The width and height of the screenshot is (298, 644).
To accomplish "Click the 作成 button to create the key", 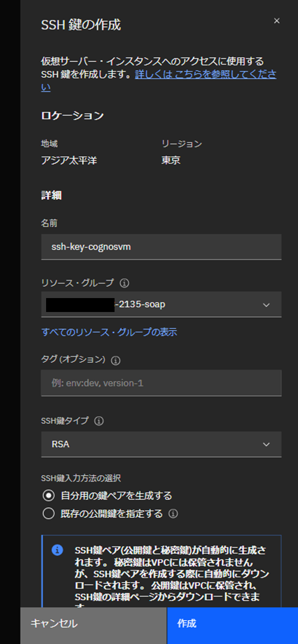I will pyautogui.click(x=232, y=625).
